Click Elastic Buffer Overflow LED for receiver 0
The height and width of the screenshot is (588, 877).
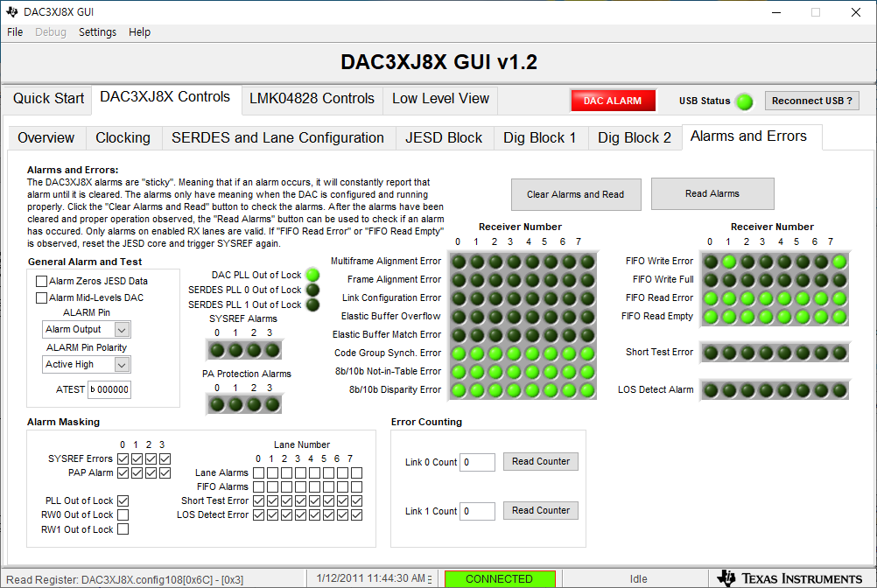click(x=459, y=317)
